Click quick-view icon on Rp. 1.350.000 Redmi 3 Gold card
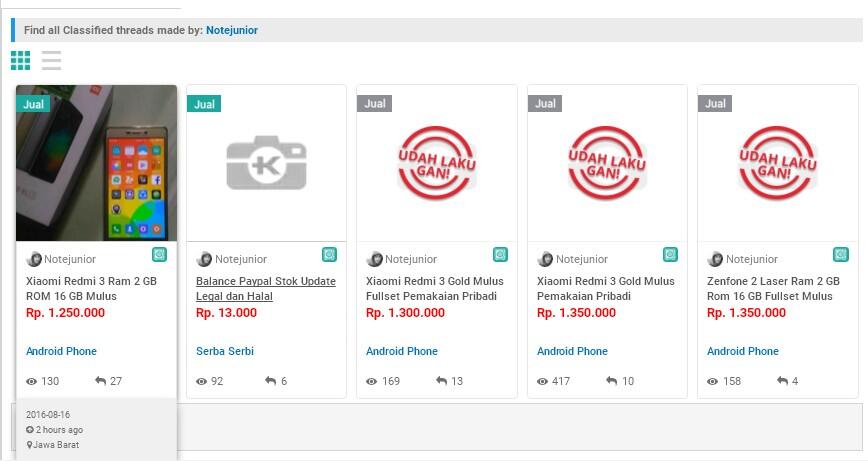The image size is (868, 461). [x=670, y=255]
